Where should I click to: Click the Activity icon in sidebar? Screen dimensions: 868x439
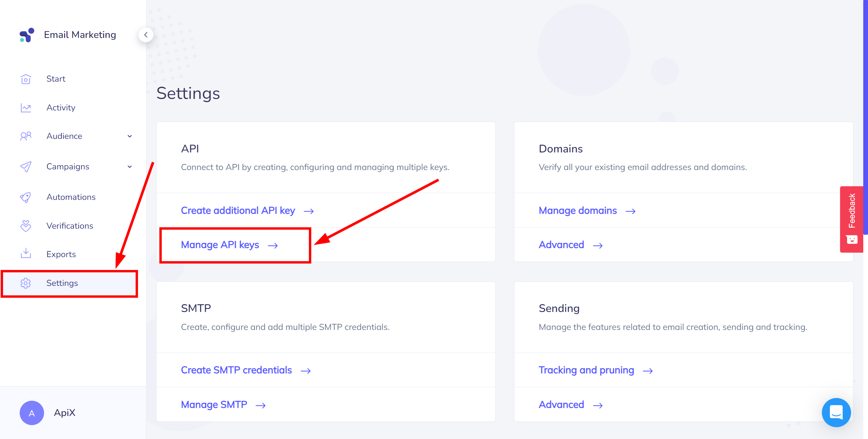[26, 107]
